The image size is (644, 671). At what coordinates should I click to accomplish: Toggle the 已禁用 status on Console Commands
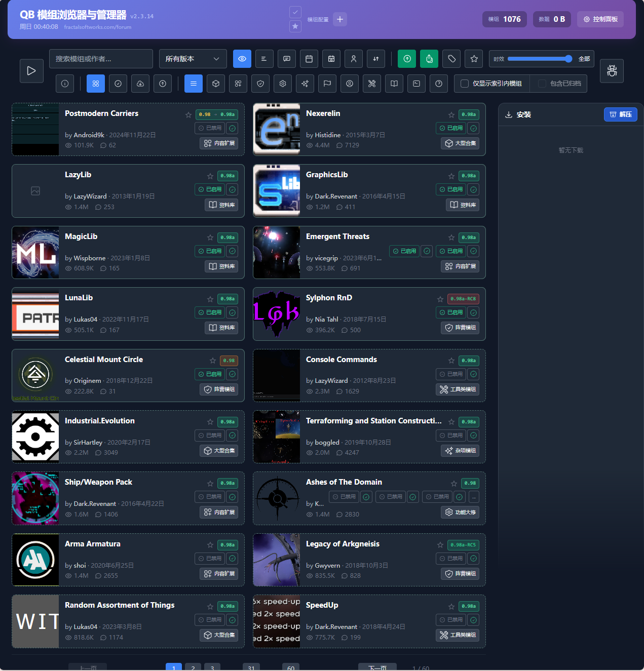(x=451, y=374)
